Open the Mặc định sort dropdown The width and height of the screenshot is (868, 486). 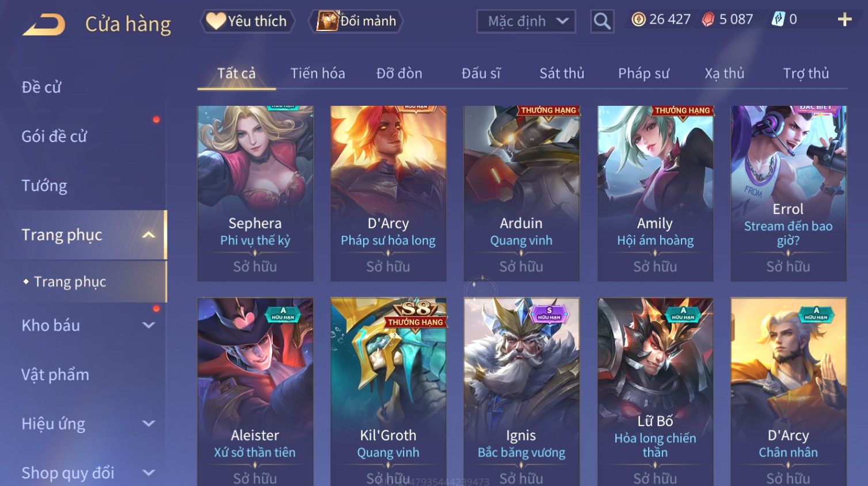(526, 21)
